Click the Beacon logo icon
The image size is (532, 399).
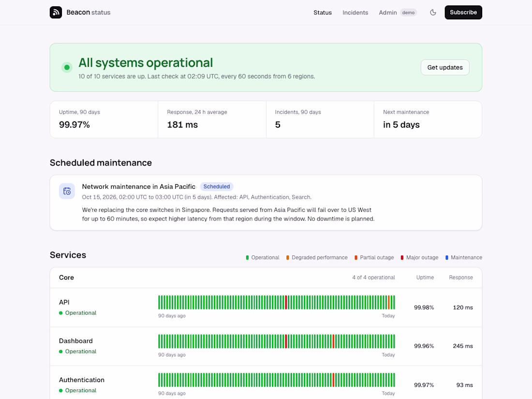[x=56, y=12]
